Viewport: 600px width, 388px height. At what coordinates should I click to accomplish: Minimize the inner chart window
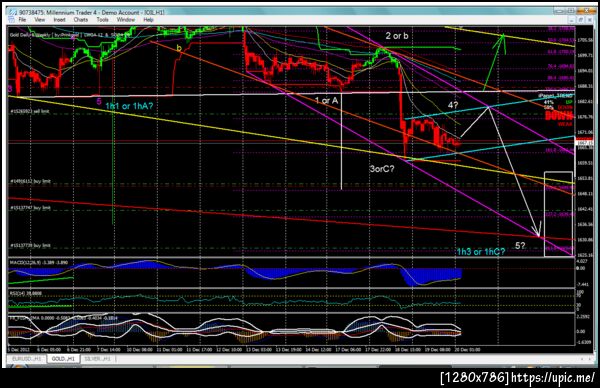point(572,20)
